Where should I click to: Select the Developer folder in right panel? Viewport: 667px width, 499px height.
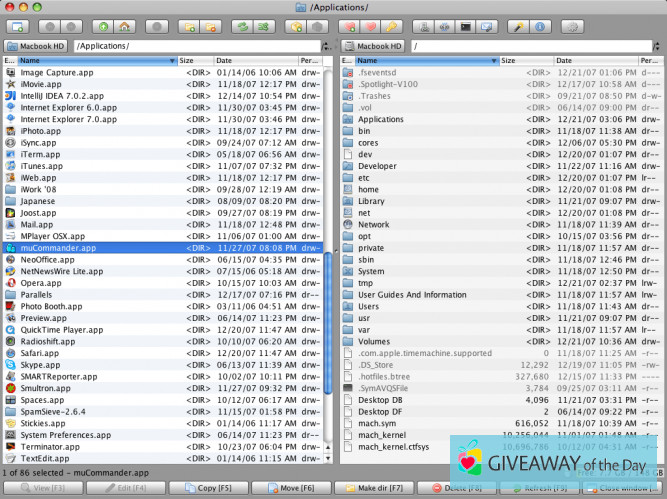pyautogui.click(x=378, y=166)
